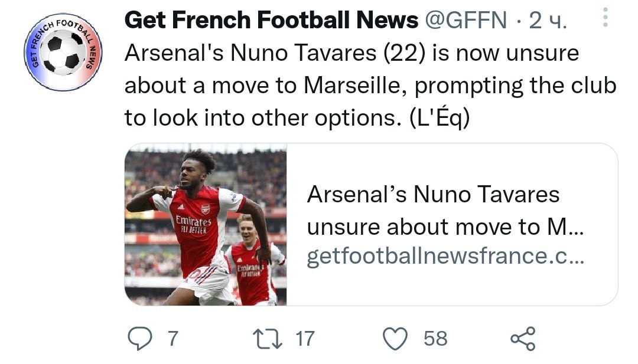Click the getfootballnewsfrance domain text
Screen dimensions: 638x364
(x=445, y=257)
